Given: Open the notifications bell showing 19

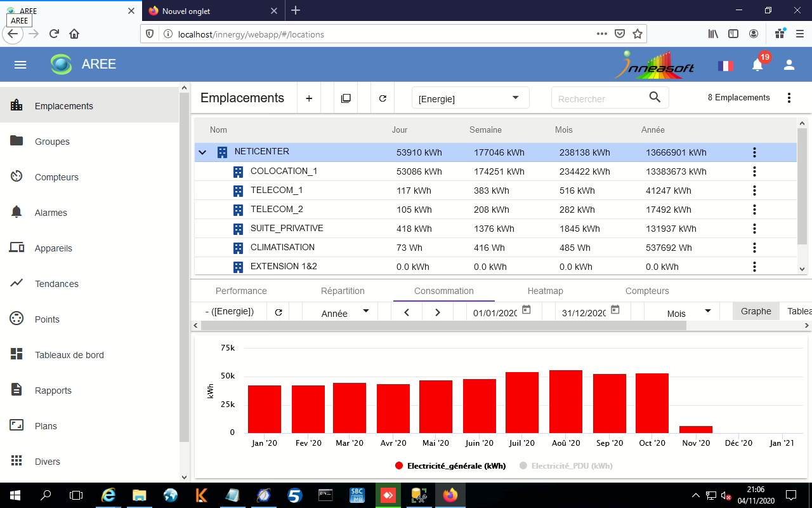Looking at the screenshot, I should (x=757, y=65).
